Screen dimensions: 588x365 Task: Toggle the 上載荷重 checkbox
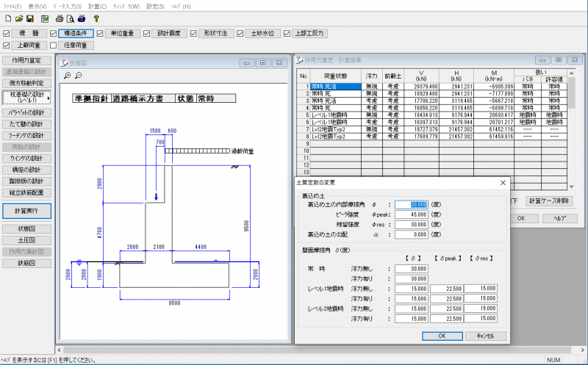point(6,46)
